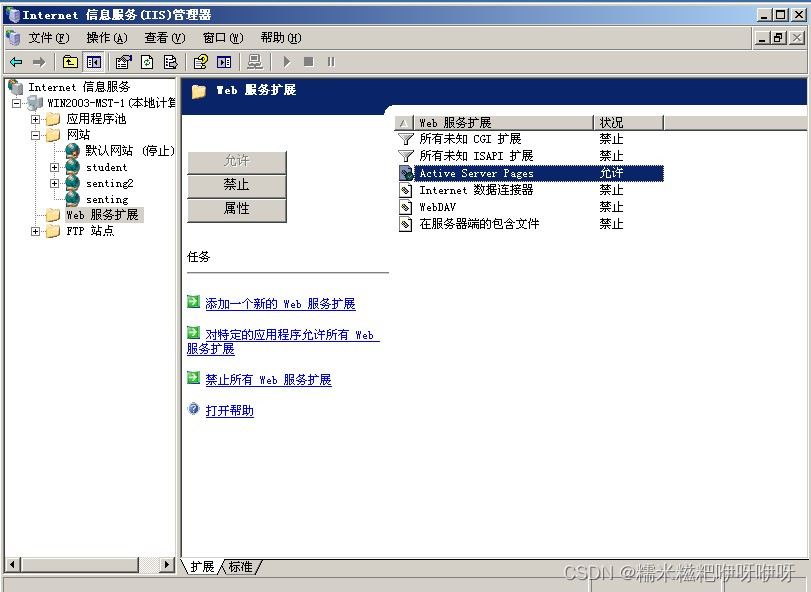
Task: Click the greyed 允许 button
Action: point(236,161)
